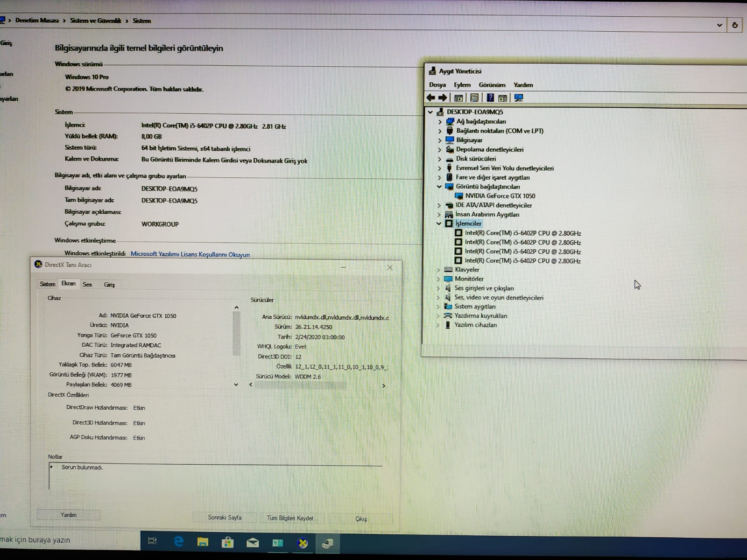Expand IDE ATA/ATAPI denetleyiciler
Screen dimensions: 747x560
(x=439, y=205)
